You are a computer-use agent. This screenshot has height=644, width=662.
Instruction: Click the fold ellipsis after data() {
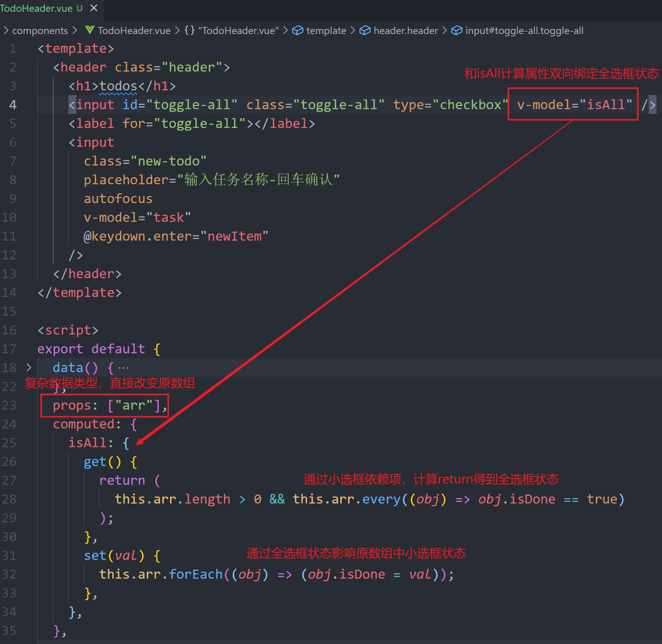[x=123, y=368]
